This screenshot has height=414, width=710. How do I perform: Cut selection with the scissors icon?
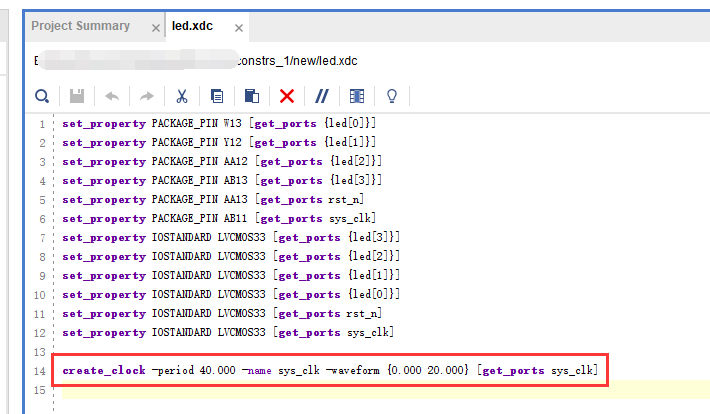182,96
